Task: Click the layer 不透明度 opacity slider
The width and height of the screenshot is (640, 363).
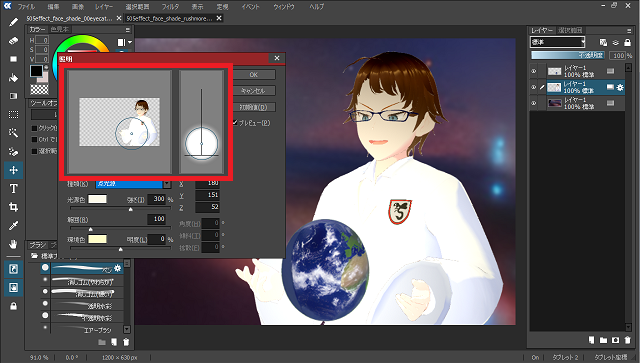Action: [x=568, y=55]
